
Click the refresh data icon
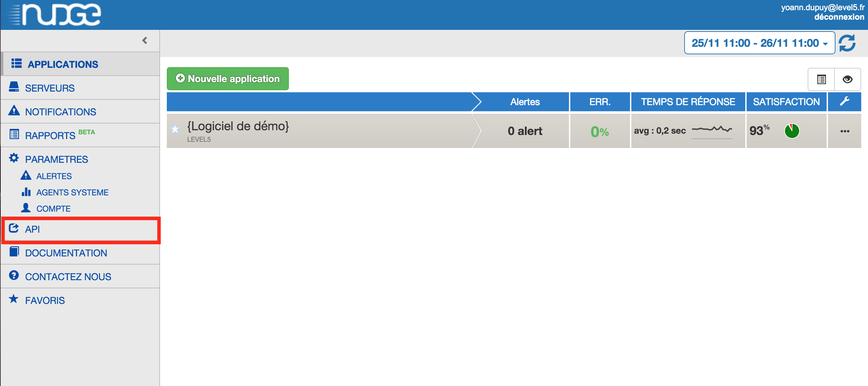pyautogui.click(x=847, y=43)
